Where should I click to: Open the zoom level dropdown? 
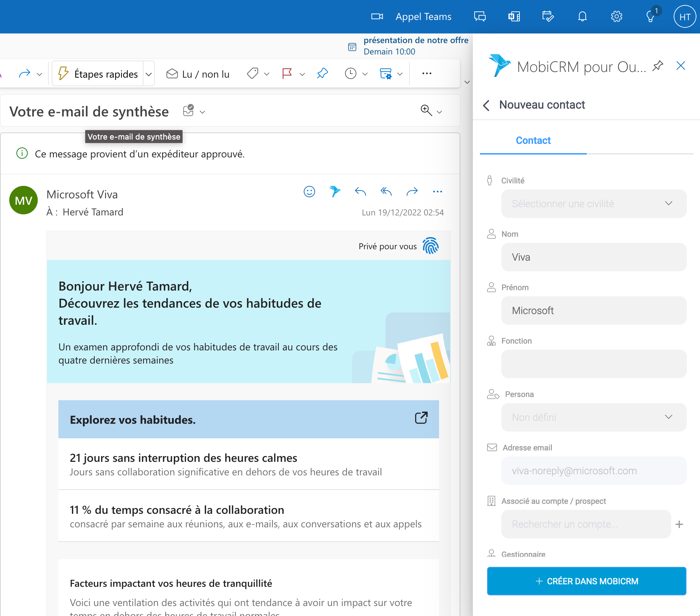click(x=439, y=112)
